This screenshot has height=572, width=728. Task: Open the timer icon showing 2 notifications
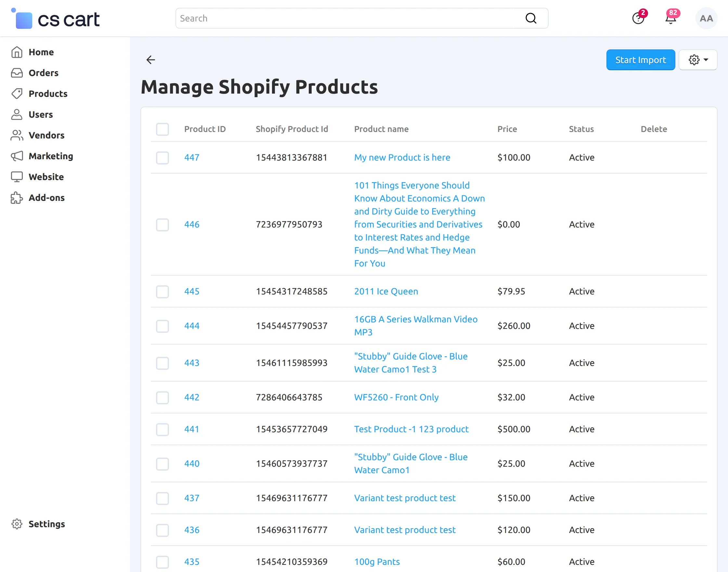coord(638,19)
